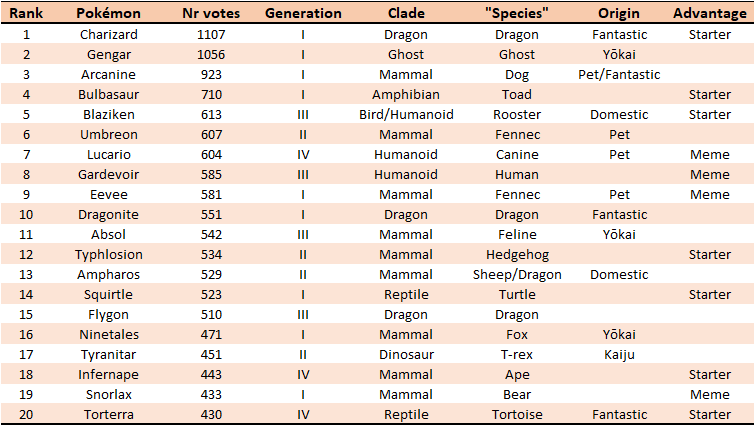Click the Hedgehog species cell
Image resolution: width=754 pixels, height=425 pixels.
pos(516,254)
